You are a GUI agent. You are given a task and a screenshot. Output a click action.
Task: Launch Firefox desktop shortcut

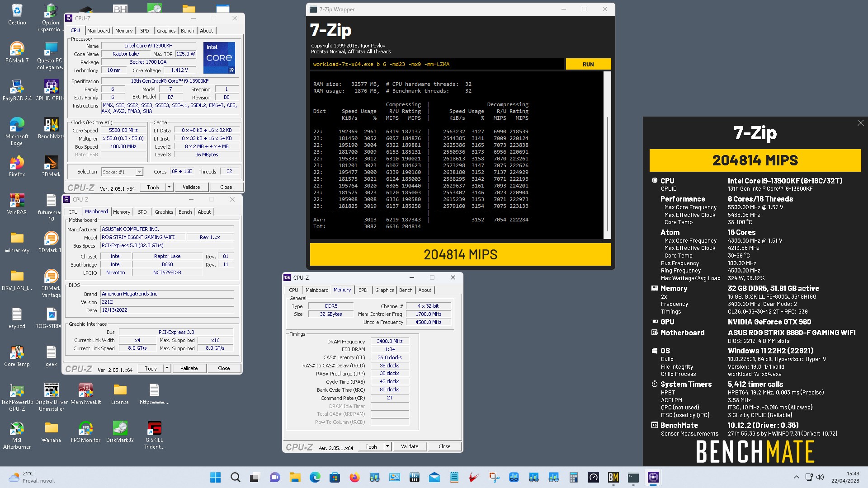17,166
